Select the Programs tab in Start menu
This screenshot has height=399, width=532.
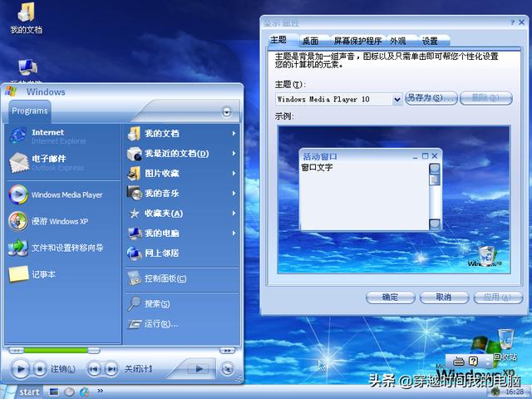click(x=30, y=111)
